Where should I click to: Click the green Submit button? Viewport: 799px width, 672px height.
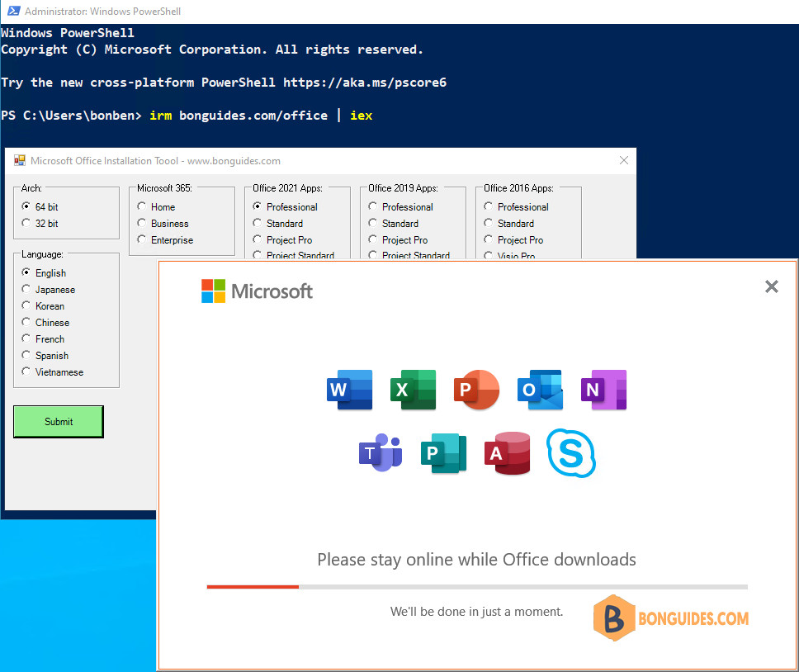tap(59, 421)
